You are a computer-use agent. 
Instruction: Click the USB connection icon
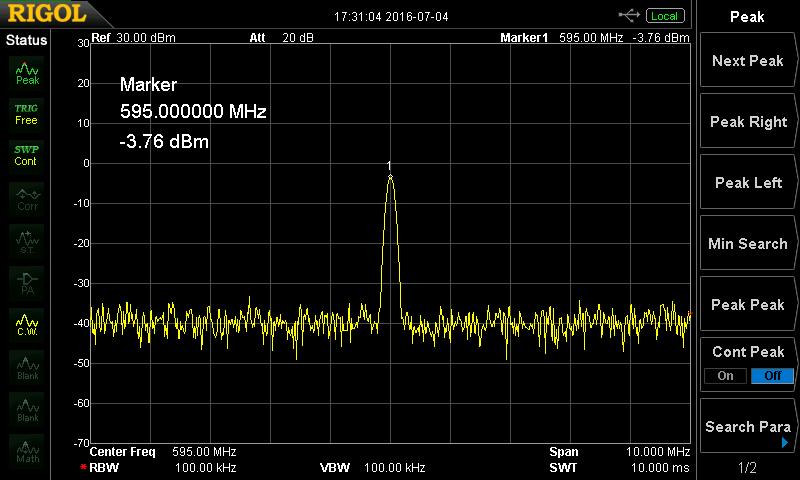click(x=629, y=15)
